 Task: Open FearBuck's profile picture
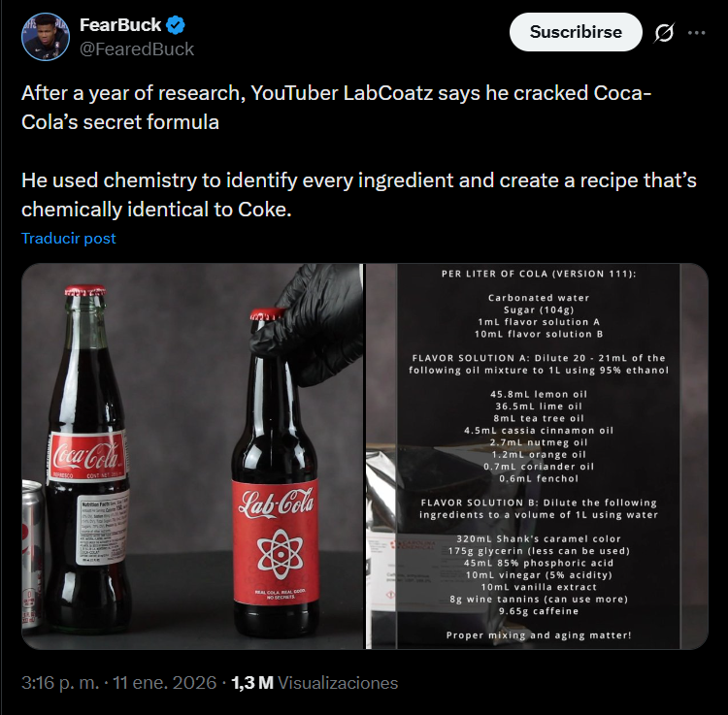[x=45, y=37]
